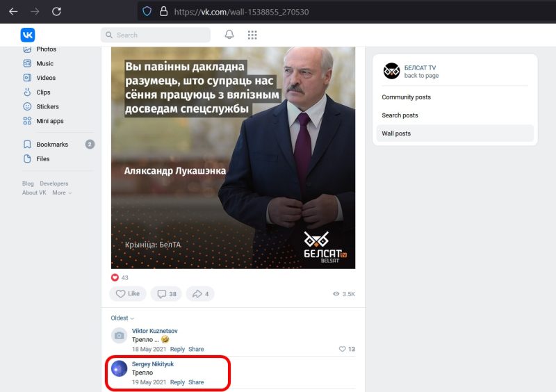Open Mini apps from sidebar
The image size is (556, 392).
click(x=50, y=121)
